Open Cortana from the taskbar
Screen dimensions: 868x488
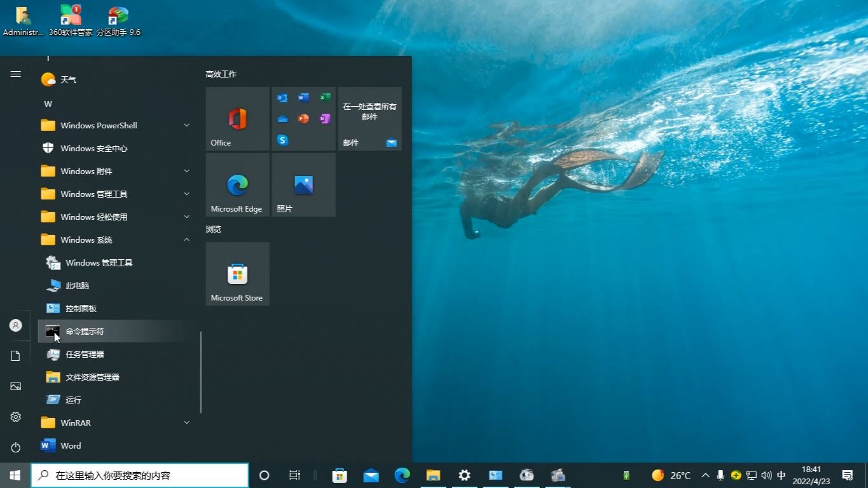coord(265,475)
